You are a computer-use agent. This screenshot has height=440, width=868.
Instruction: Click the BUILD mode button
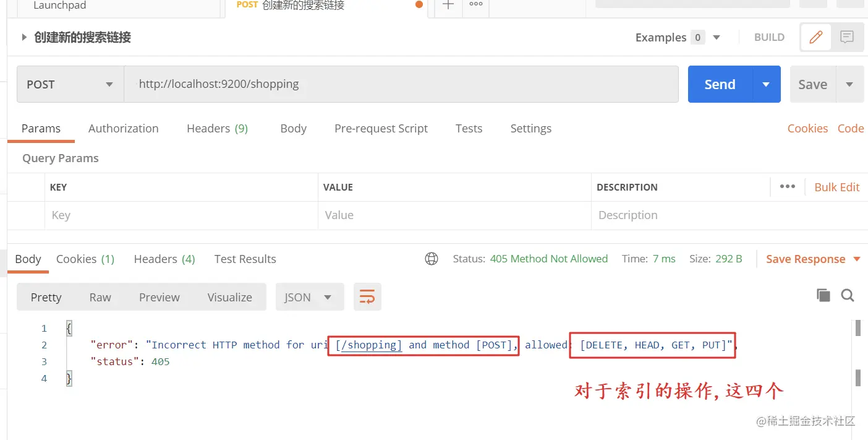click(769, 37)
